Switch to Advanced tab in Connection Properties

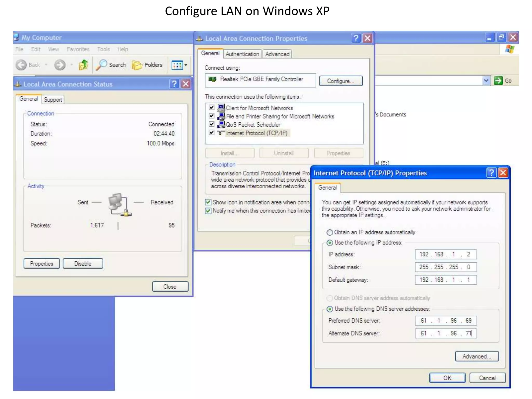[x=277, y=54]
